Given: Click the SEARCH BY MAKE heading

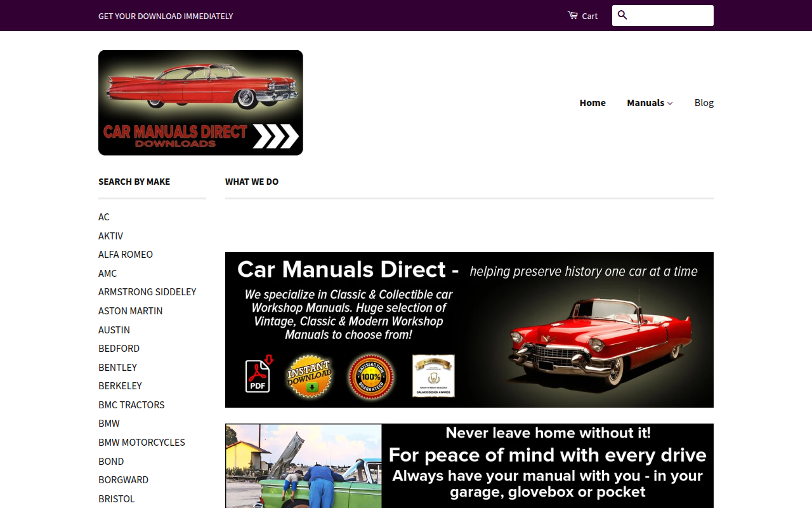Looking at the screenshot, I should (134, 182).
